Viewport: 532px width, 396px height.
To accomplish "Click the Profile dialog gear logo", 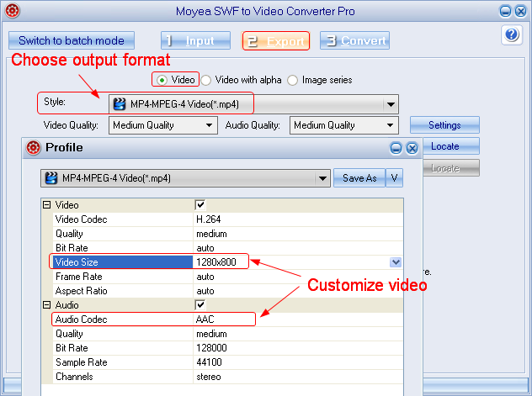I will point(34,148).
